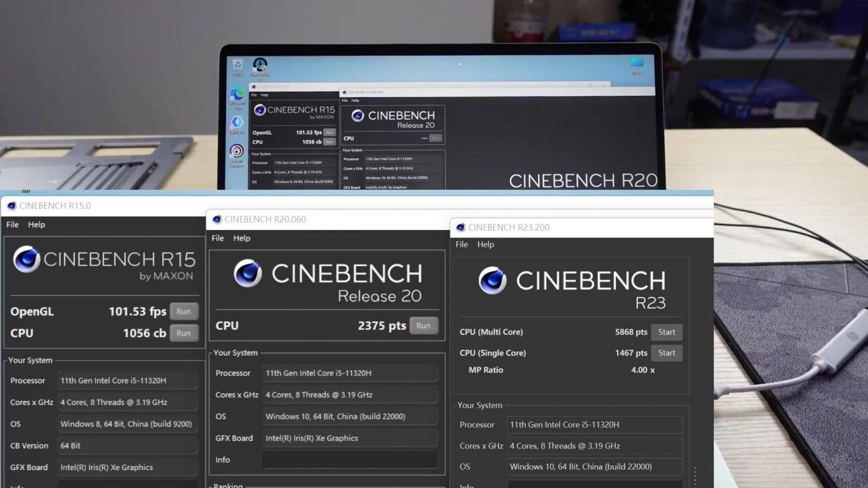This screenshot has width=868, height=488.
Task: Run the OpenGL test in Cinebench R15
Action: click(x=183, y=312)
